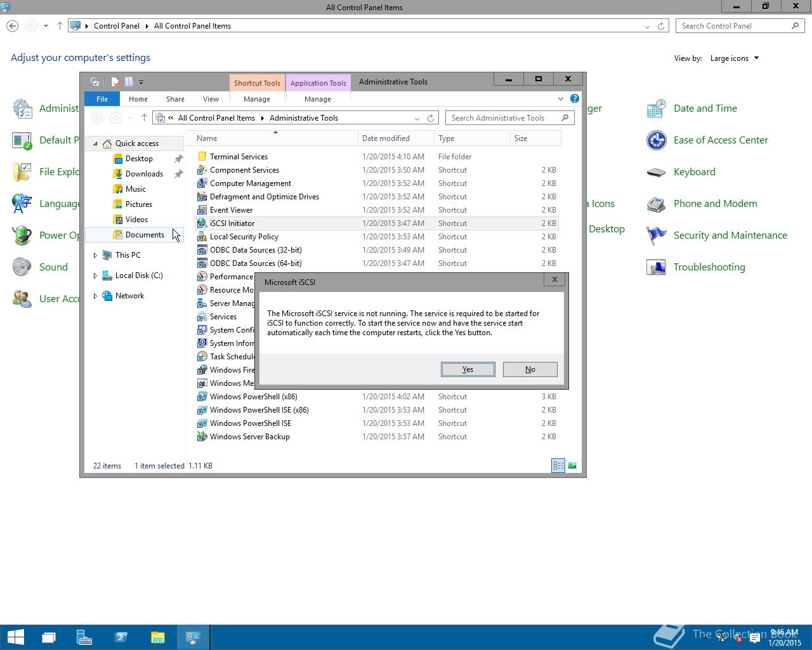The image size is (812, 650).
Task: Collapse the Quick access tree node
Action: click(x=95, y=143)
